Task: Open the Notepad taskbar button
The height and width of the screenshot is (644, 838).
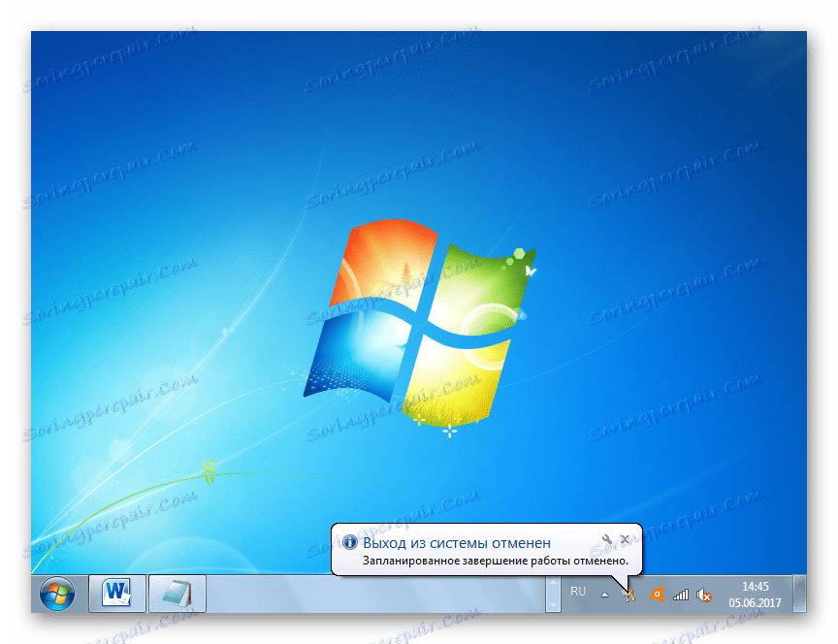Action: click(177, 594)
